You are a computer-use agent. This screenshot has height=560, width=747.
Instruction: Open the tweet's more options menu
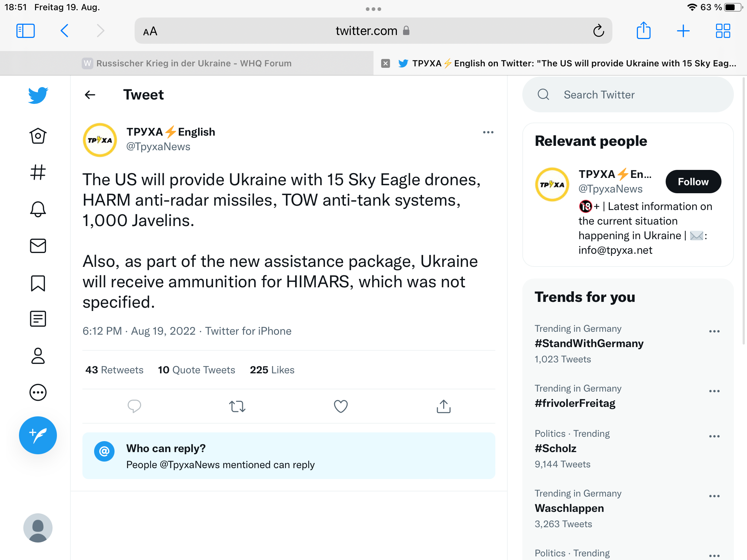(x=488, y=132)
